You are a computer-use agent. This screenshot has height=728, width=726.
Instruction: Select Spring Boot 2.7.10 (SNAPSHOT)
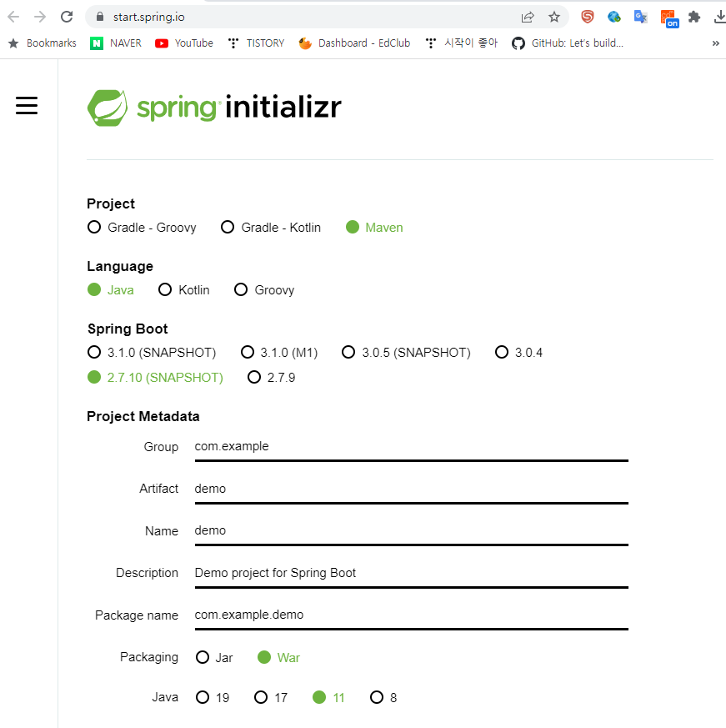(155, 378)
